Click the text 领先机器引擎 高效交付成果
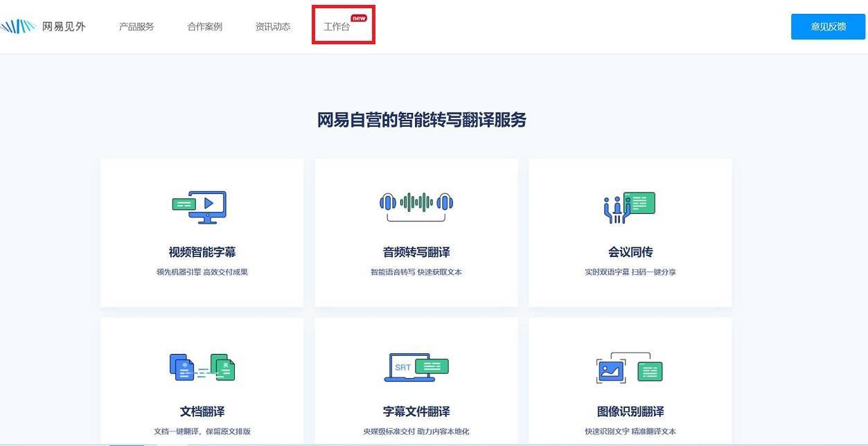Viewport: 868px width, 446px height. pyautogui.click(x=202, y=272)
